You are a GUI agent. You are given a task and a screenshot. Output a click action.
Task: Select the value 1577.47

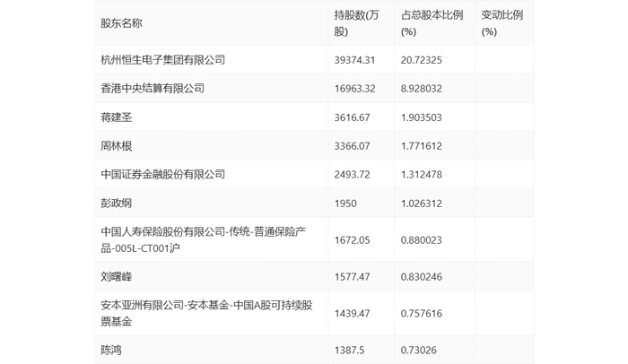(x=352, y=277)
